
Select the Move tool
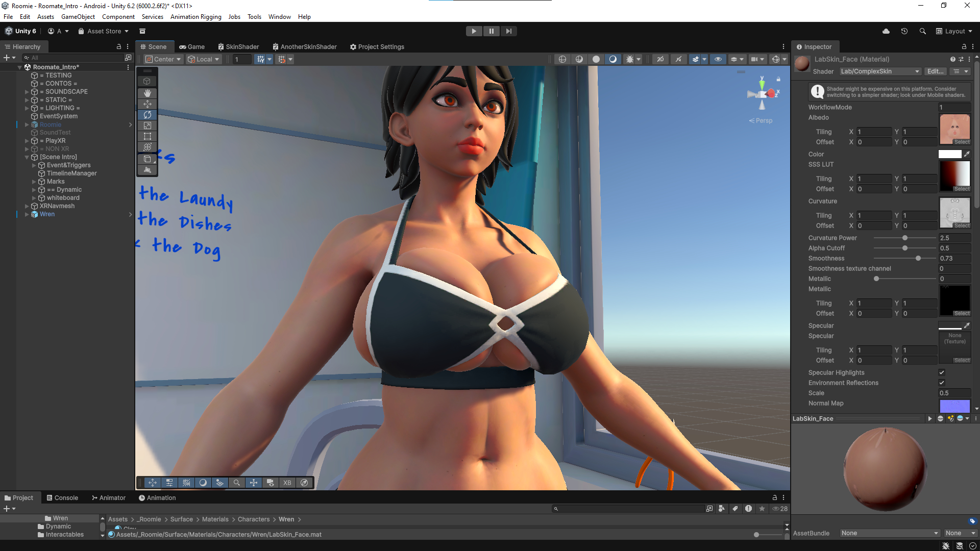tap(147, 104)
